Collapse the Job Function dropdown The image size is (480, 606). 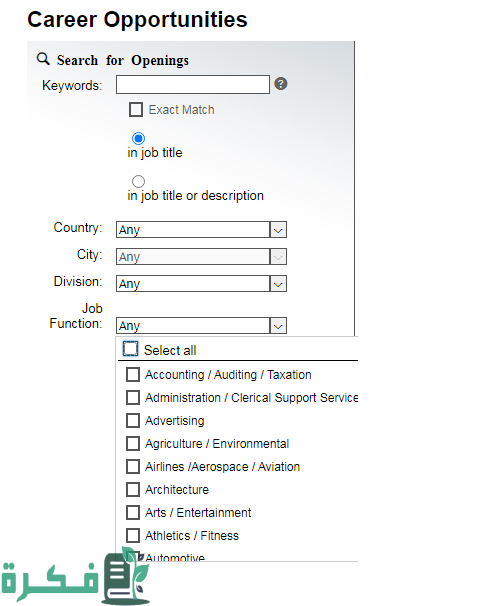278,326
